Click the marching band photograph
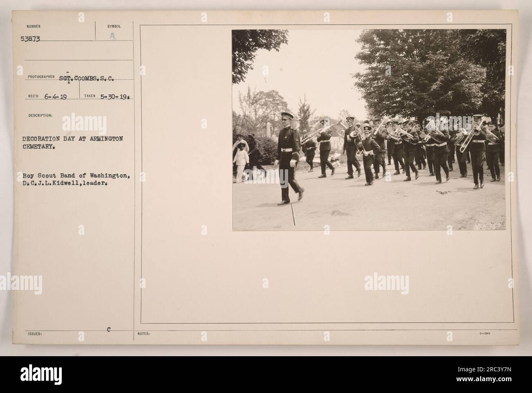Viewport: 532px width, 393px height. coord(369,130)
